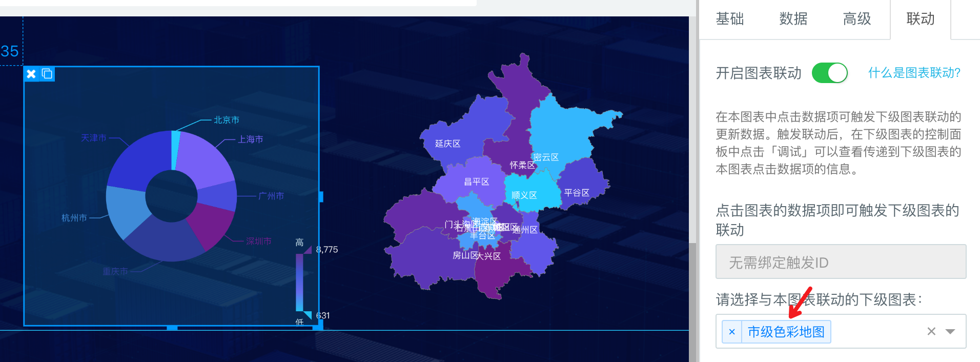Image resolution: width=980 pixels, height=362 pixels.
Task: Click the 通州区 map label
Action: point(526,230)
